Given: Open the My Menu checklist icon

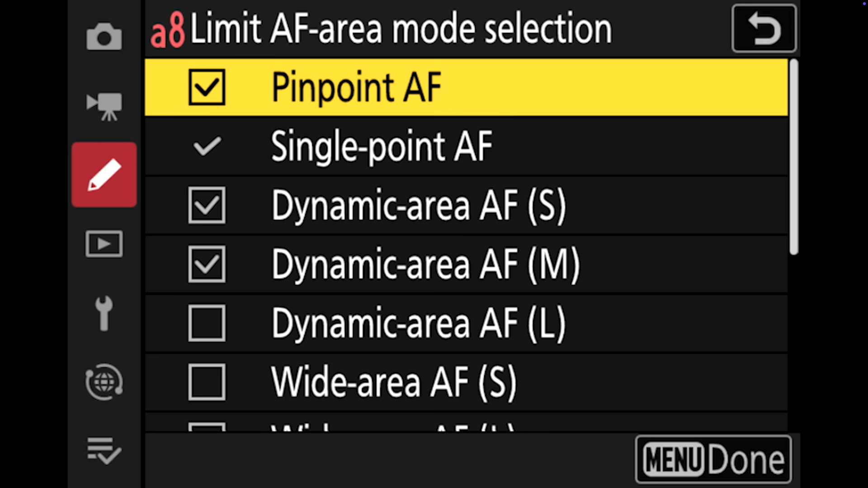Looking at the screenshot, I should (104, 450).
